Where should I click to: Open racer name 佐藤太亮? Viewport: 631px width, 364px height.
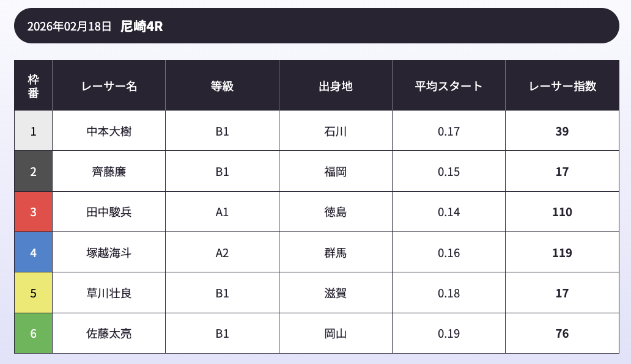109,333
